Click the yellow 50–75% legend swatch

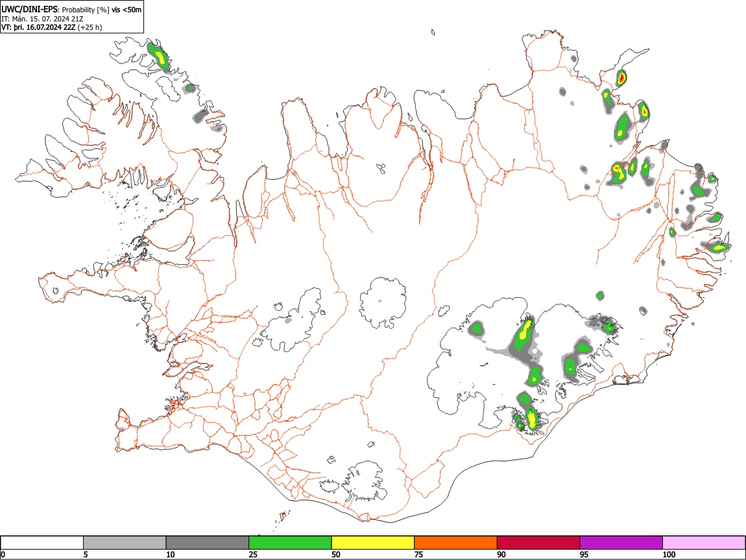(x=373, y=543)
